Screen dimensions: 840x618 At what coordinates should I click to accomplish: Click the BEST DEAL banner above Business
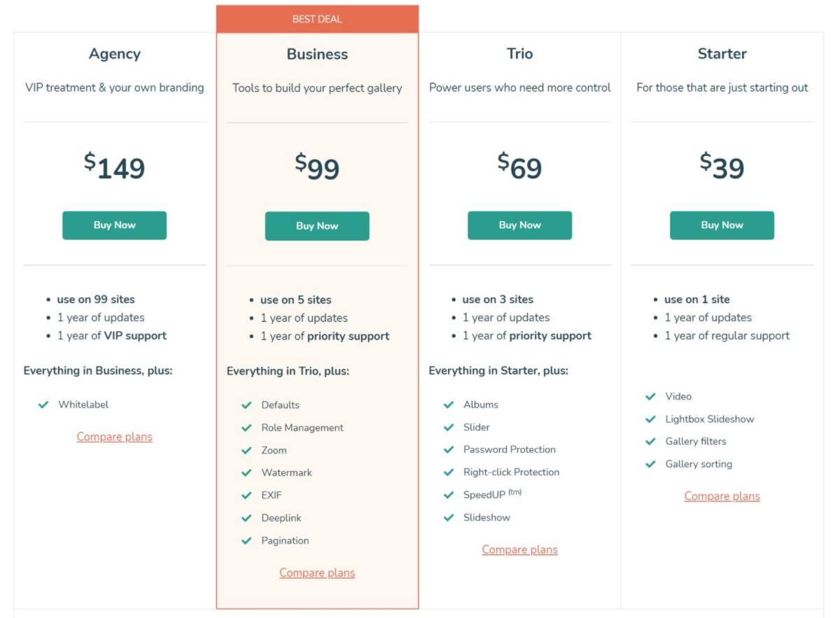317,19
